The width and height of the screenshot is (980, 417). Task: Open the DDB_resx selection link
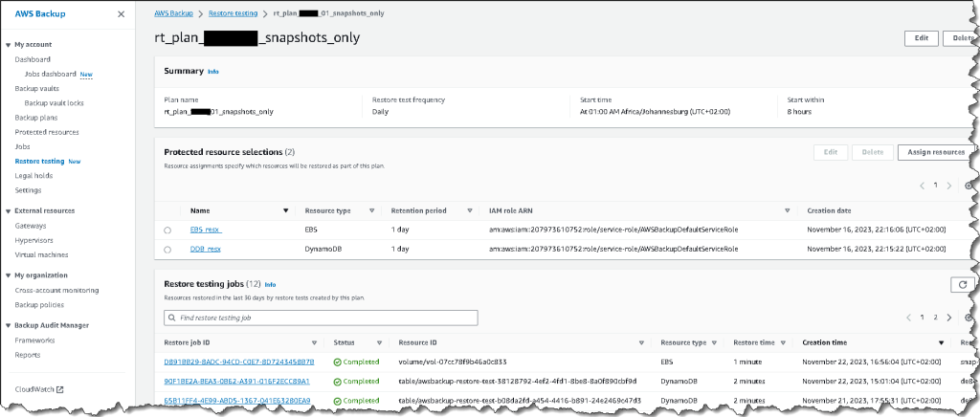point(206,250)
